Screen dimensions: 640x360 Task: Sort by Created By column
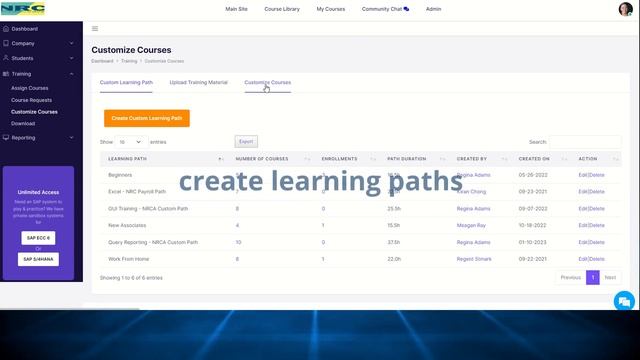click(504, 159)
